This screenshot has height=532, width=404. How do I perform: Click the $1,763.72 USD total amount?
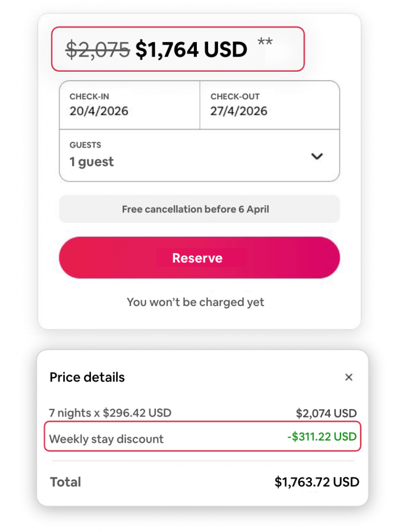tap(317, 482)
